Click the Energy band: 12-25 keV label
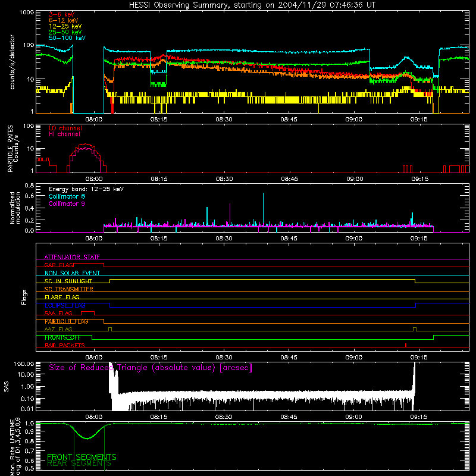The height and width of the screenshot is (476, 476). pyautogui.click(x=86, y=189)
